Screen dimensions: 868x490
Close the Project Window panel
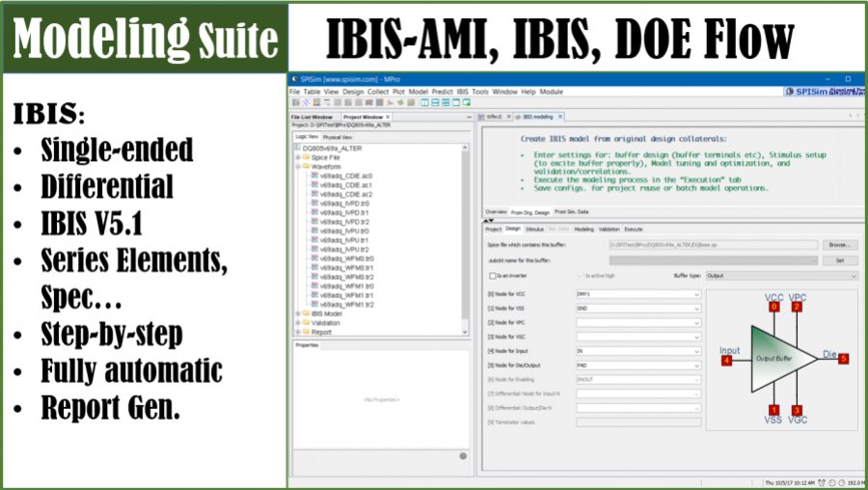(x=388, y=117)
